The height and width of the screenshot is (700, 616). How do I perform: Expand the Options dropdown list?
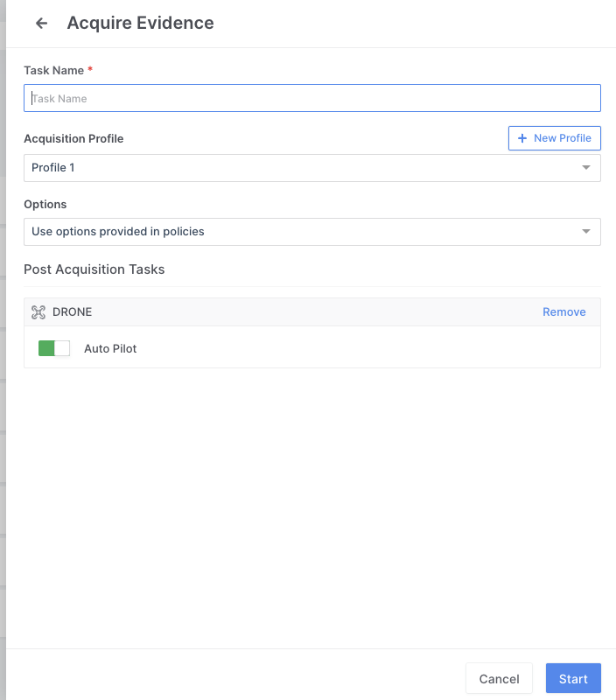coord(311,231)
